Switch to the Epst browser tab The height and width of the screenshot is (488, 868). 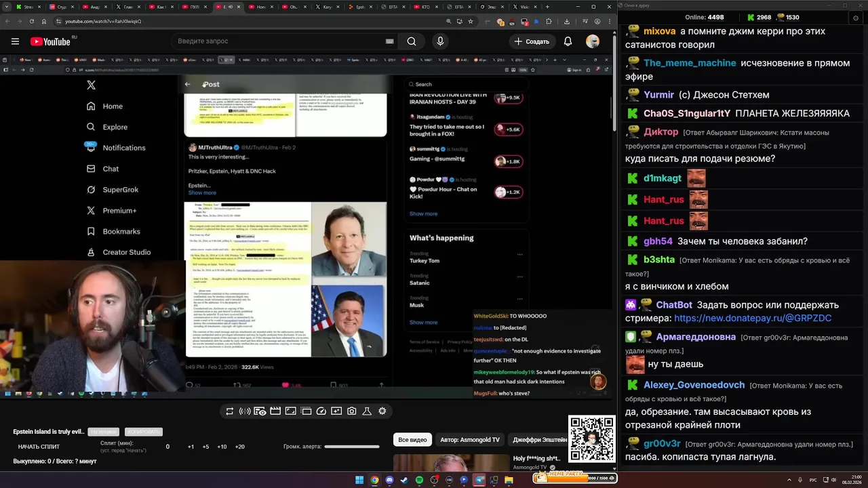359,7
